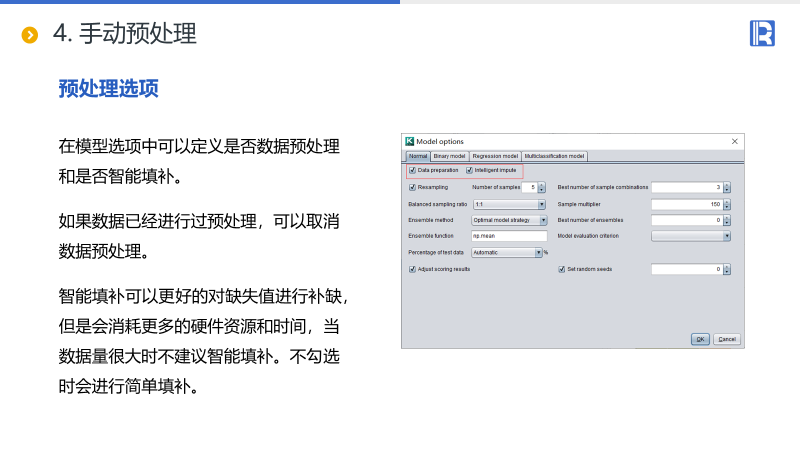Click the '4. 手动预处理' slide title
Viewport: 800px width, 450px height.
point(124,34)
